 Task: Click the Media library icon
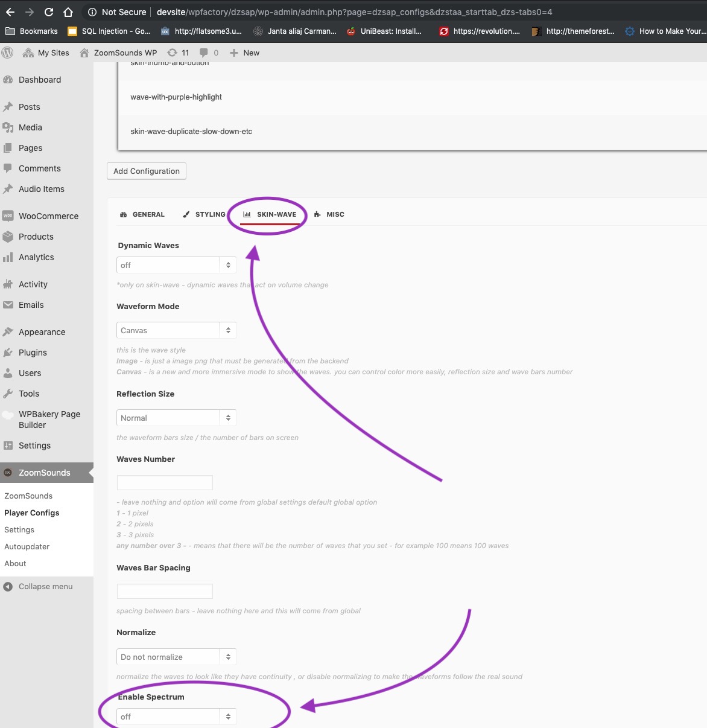8,127
